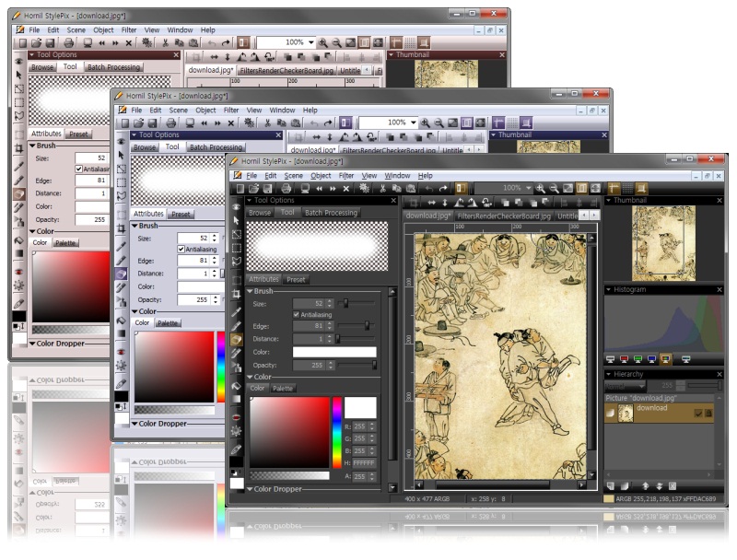Image resolution: width=737 pixels, height=560 pixels.
Task: Click the Zoom In magnifier in the dark window
Action: pyautogui.click(x=540, y=188)
